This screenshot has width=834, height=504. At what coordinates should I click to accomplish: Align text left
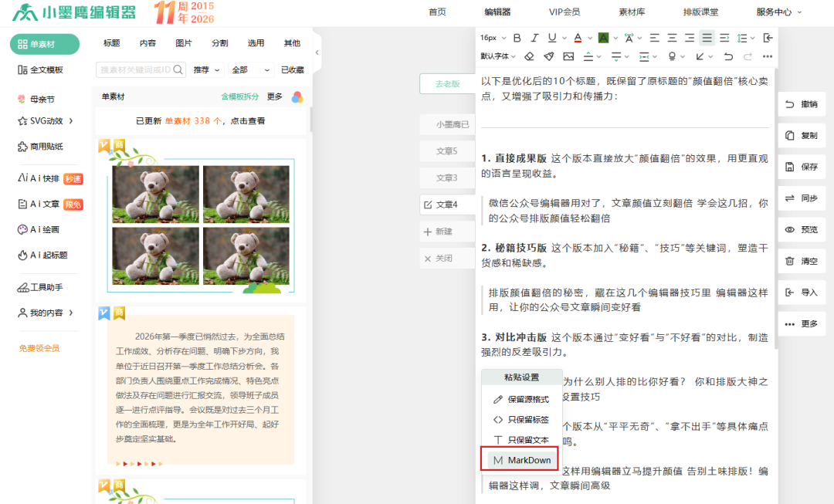click(x=655, y=38)
